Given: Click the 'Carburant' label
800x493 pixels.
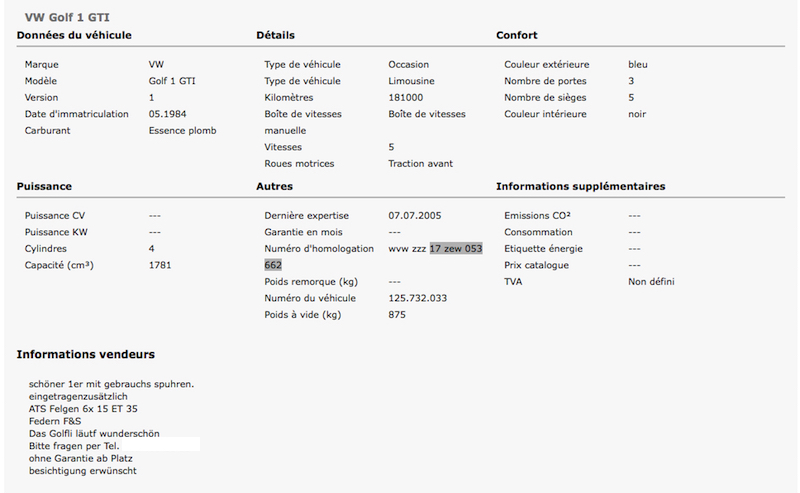Looking at the screenshot, I should [x=47, y=131].
